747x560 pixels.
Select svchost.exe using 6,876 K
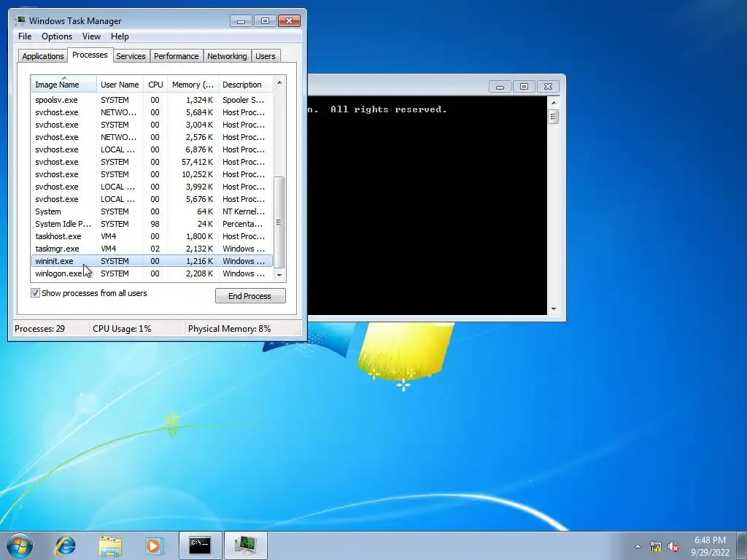(x=152, y=149)
